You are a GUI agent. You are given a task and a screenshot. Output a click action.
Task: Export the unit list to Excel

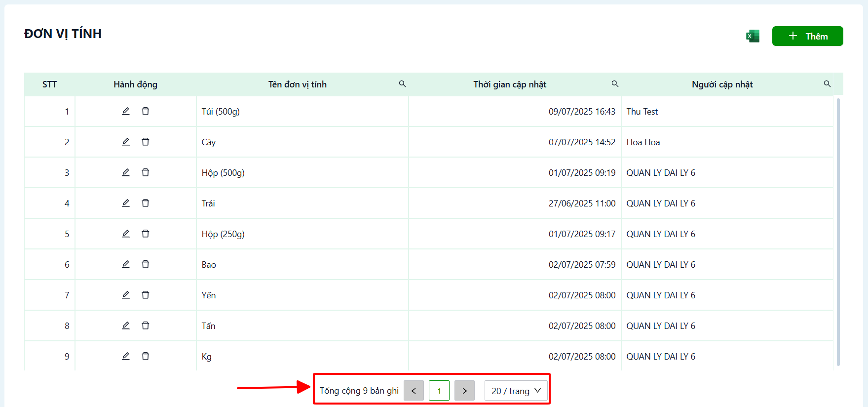753,36
